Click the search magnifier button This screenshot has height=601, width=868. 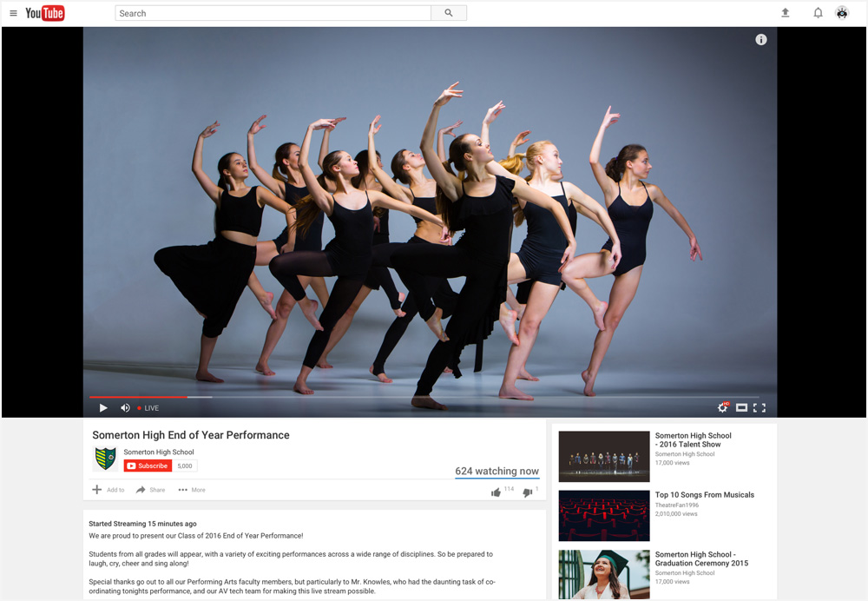pyautogui.click(x=449, y=13)
